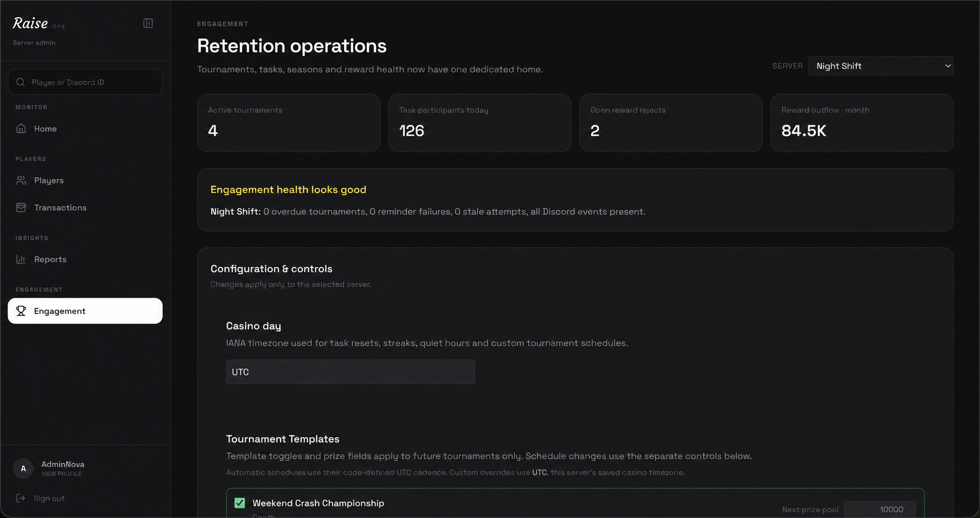Click the 'Retention operations' page title
The height and width of the screenshot is (518, 980).
(292, 46)
